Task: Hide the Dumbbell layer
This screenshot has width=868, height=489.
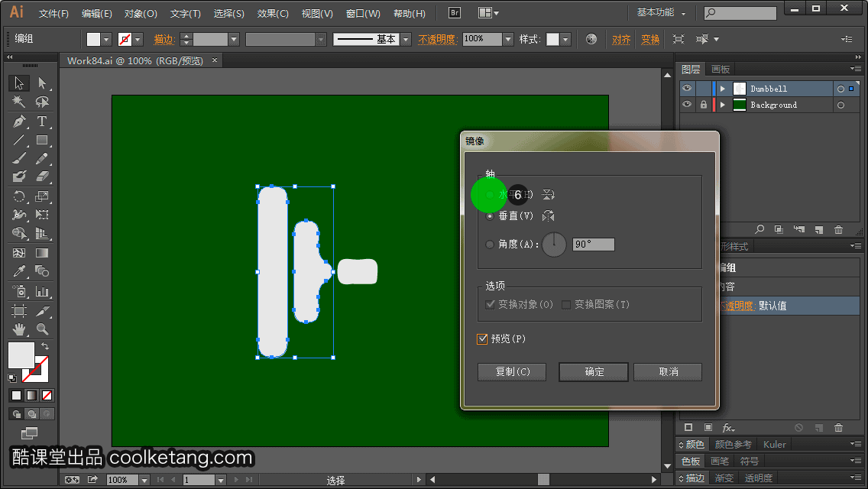Action: tap(687, 89)
